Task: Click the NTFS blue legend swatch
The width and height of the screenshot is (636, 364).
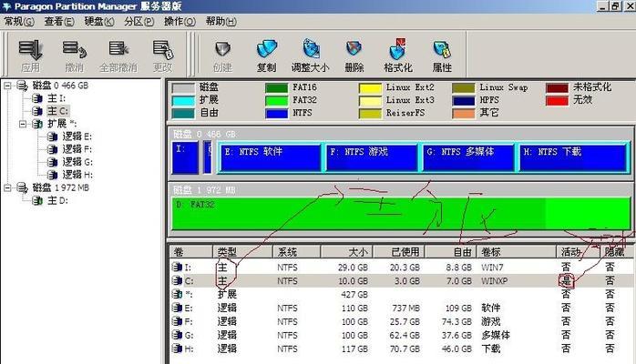Action: [x=277, y=114]
